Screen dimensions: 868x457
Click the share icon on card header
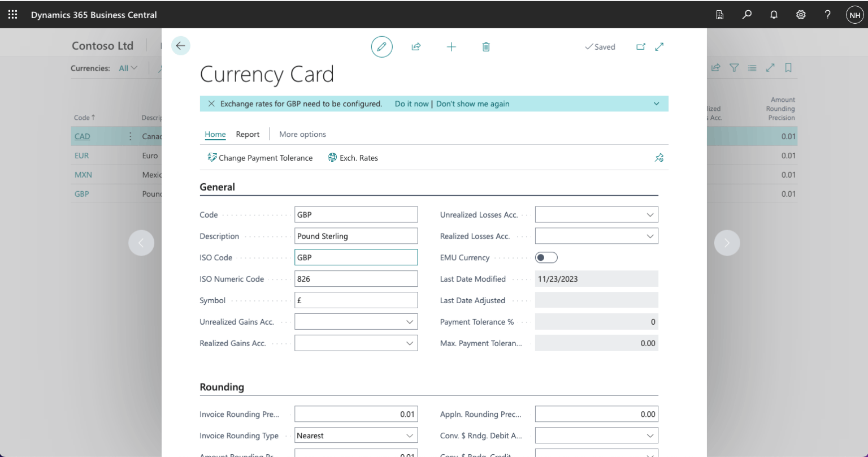click(x=416, y=47)
